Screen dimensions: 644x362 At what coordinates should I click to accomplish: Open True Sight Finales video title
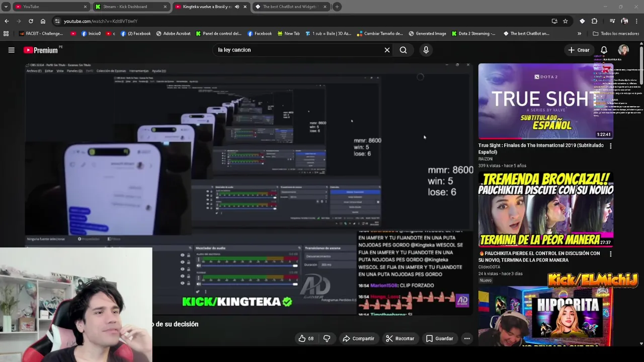tap(541, 148)
